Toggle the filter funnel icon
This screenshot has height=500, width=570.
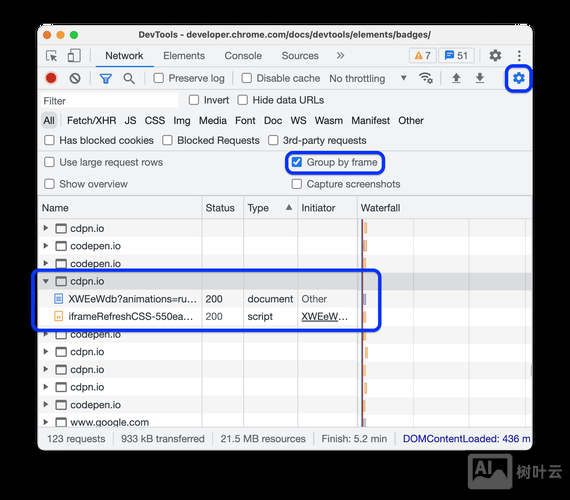tap(106, 79)
